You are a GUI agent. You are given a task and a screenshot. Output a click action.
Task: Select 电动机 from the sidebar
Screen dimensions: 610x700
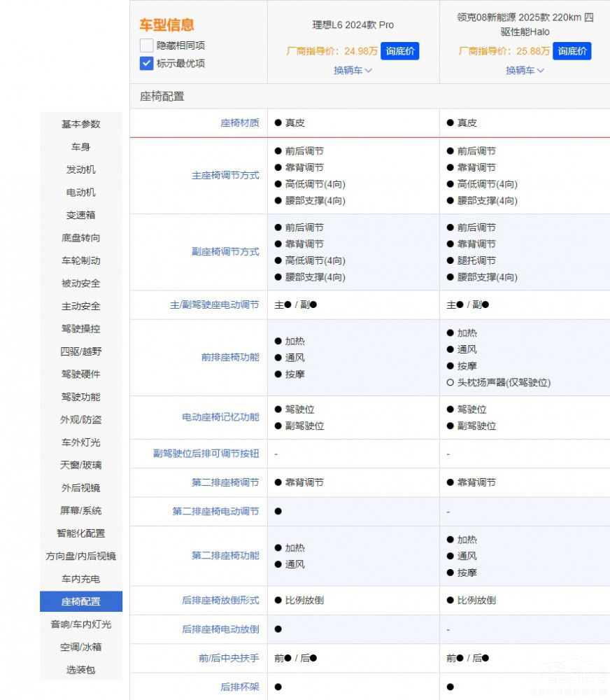(81, 192)
